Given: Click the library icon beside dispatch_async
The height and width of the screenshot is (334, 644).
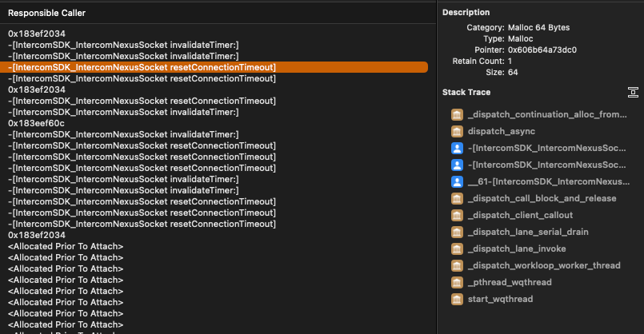Looking at the screenshot, I should click(457, 131).
